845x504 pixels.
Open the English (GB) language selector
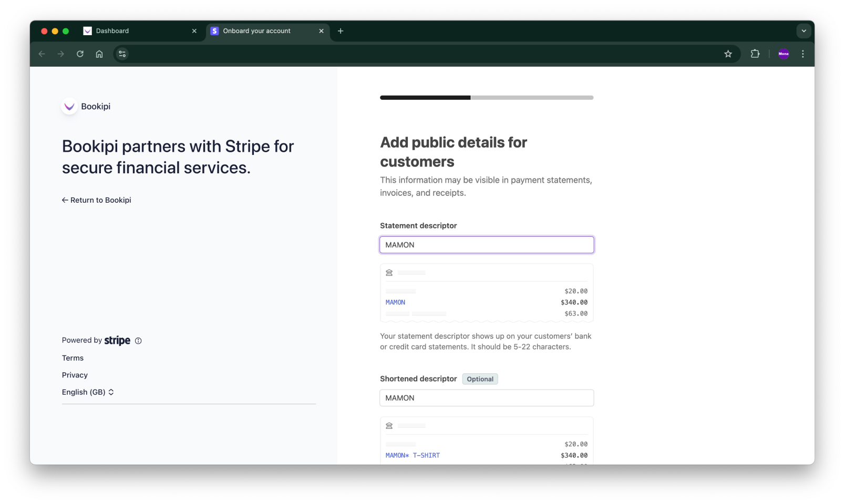coord(88,392)
